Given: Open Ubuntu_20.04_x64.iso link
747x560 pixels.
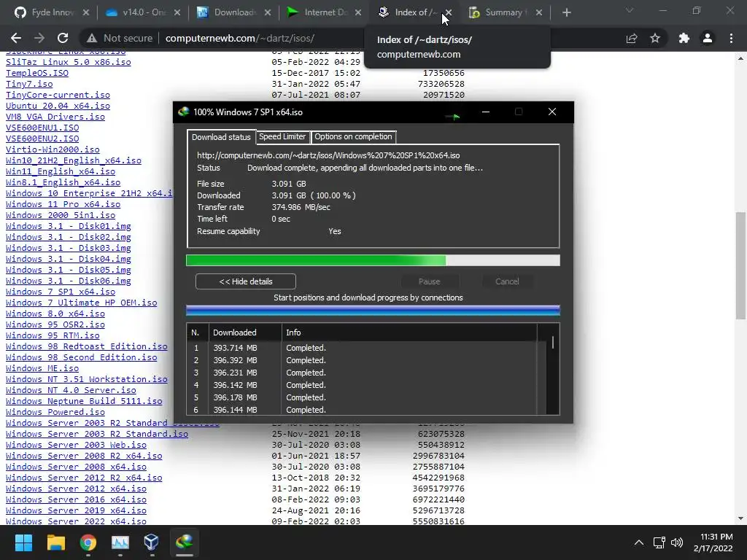Looking at the screenshot, I should tap(58, 106).
